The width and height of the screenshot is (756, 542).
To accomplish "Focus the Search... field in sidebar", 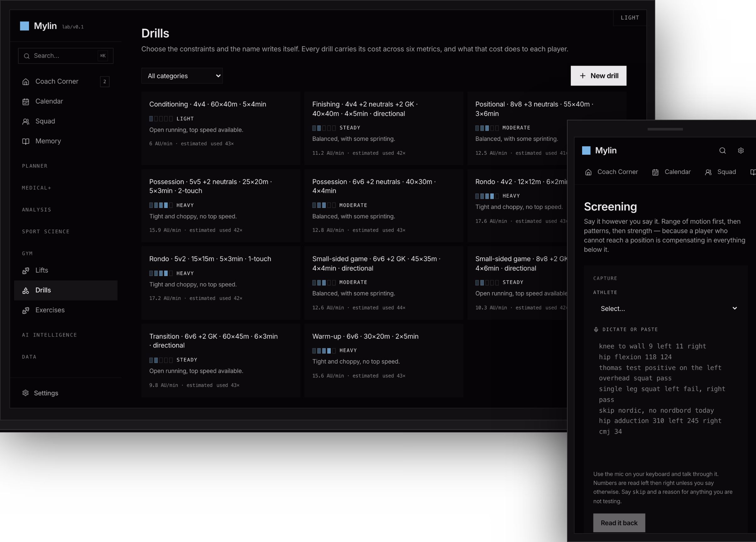I will tap(66, 56).
